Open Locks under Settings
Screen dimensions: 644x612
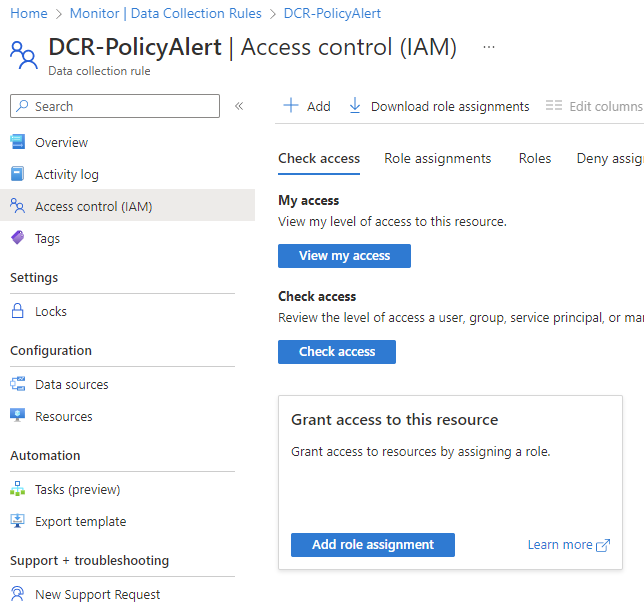[x=51, y=312]
